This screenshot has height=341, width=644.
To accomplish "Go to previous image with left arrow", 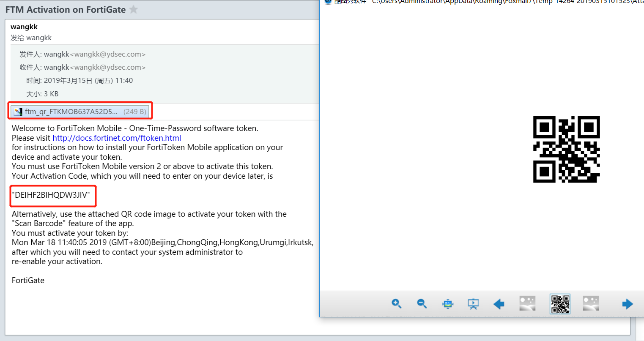I will coord(499,304).
